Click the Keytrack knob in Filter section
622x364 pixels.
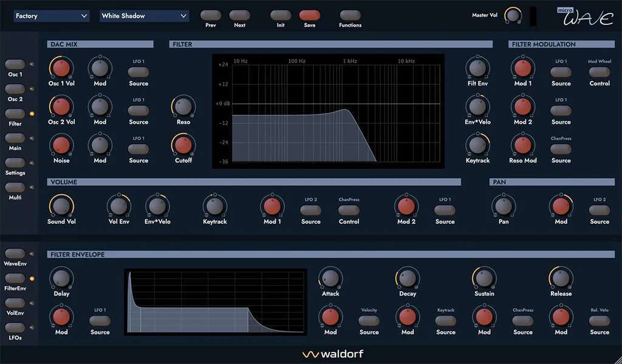pos(477,145)
